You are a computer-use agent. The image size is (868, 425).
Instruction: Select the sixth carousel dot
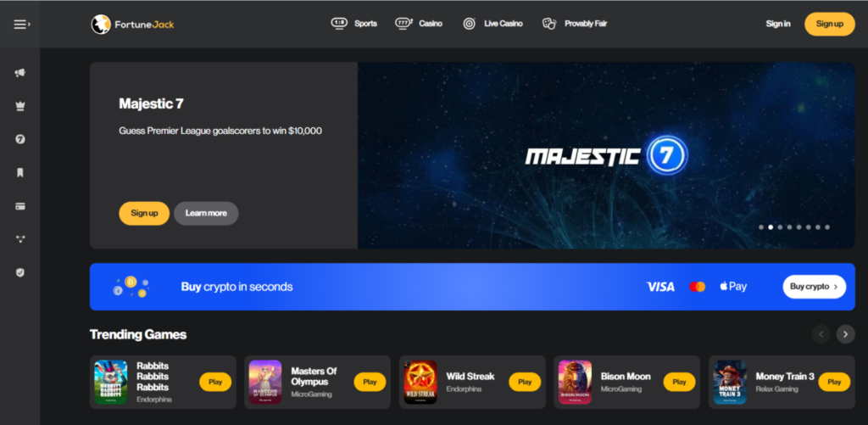coord(808,227)
